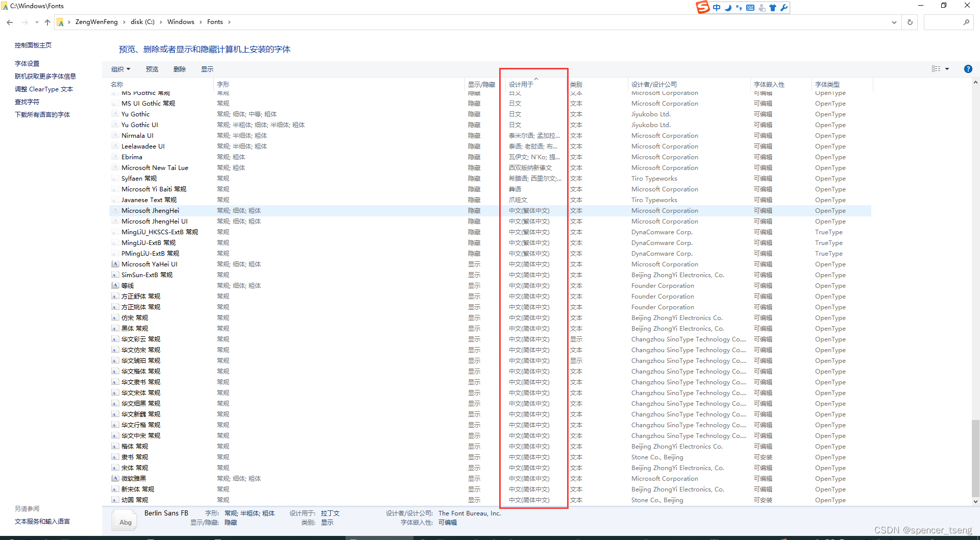The height and width of the screenshot is (540, 980).
Task: Navigate to disk (C:) in the breadcrumb
Action: (142, 22)
